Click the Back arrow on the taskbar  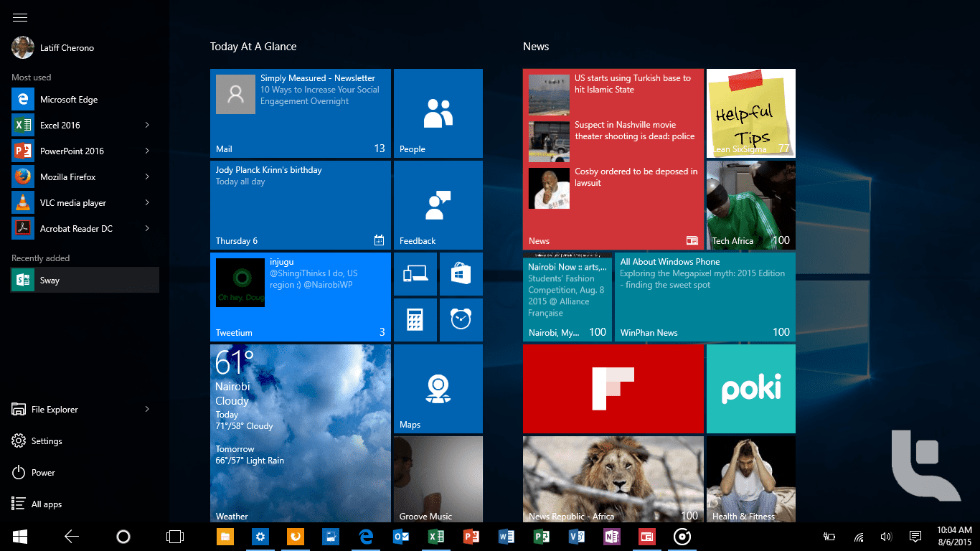(71, 537)
